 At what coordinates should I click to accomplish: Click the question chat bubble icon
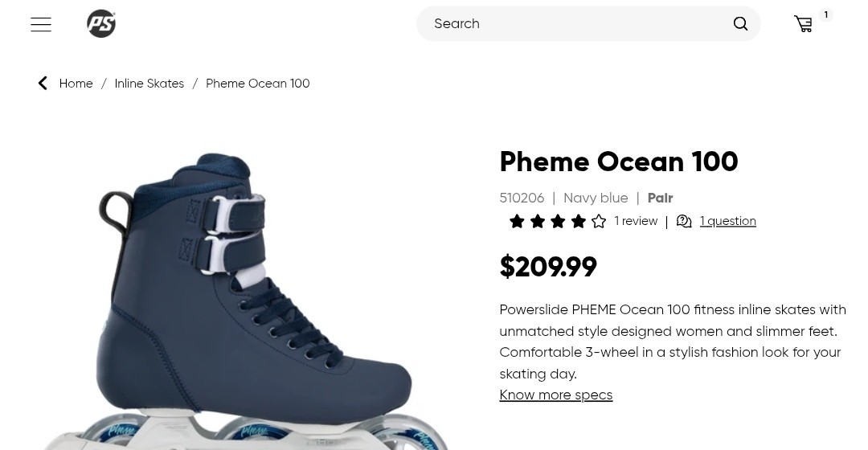(684, 221)
